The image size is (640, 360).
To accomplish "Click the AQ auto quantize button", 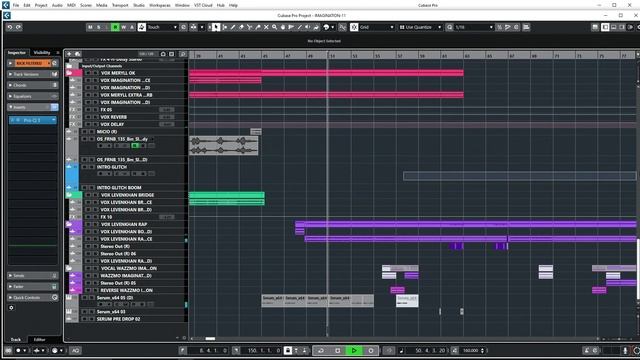I will 76,350.
